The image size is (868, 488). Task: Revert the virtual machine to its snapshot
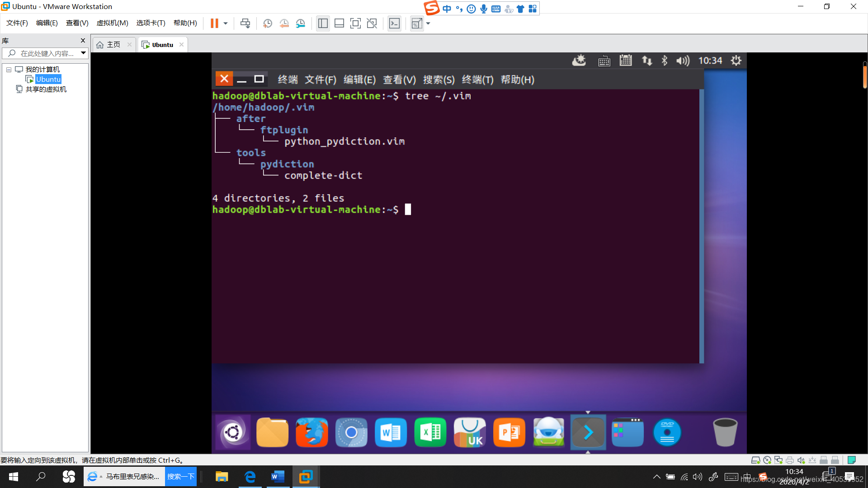(x=284, y=23)
